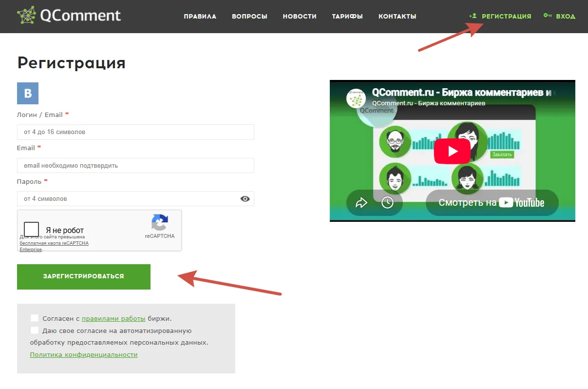Focus the Email input field

click(135, 165)
